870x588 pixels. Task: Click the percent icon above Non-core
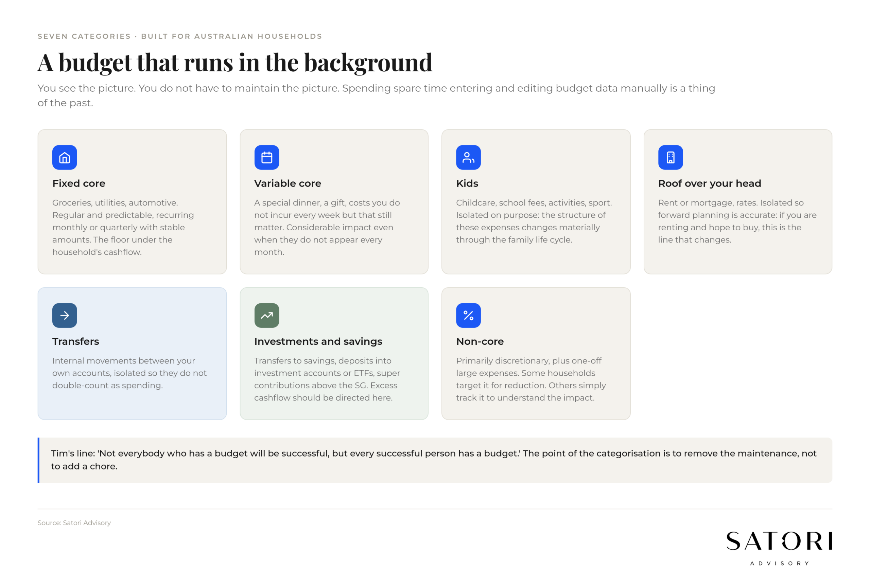(x=468, y=315)
